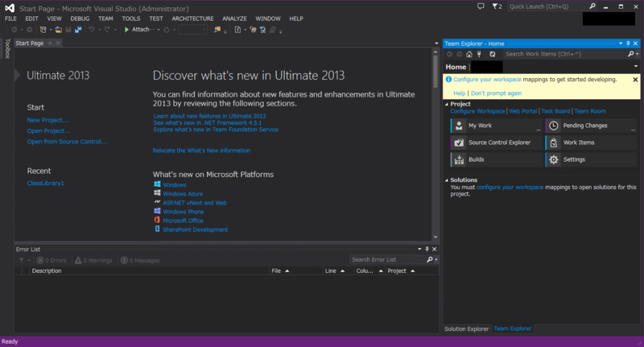Toggle the 0 Warnings filter button
Viewport: 644px width, 347px height.
(x=93, y=260)
